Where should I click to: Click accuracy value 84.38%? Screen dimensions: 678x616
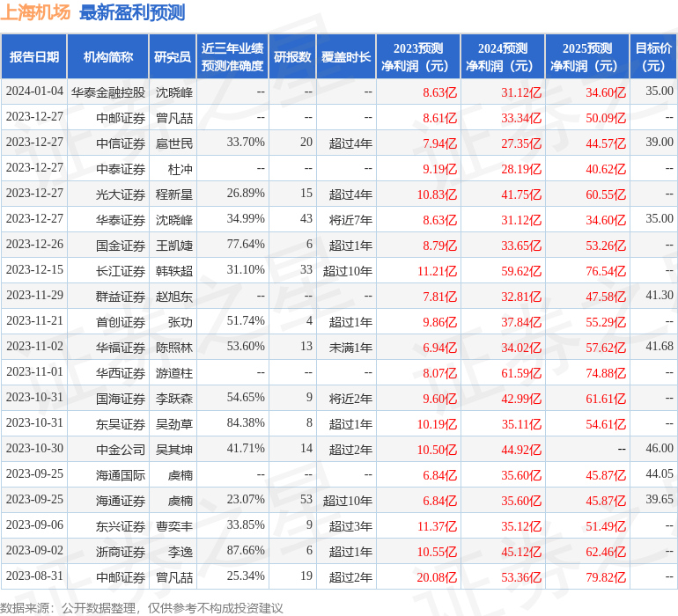246,422
